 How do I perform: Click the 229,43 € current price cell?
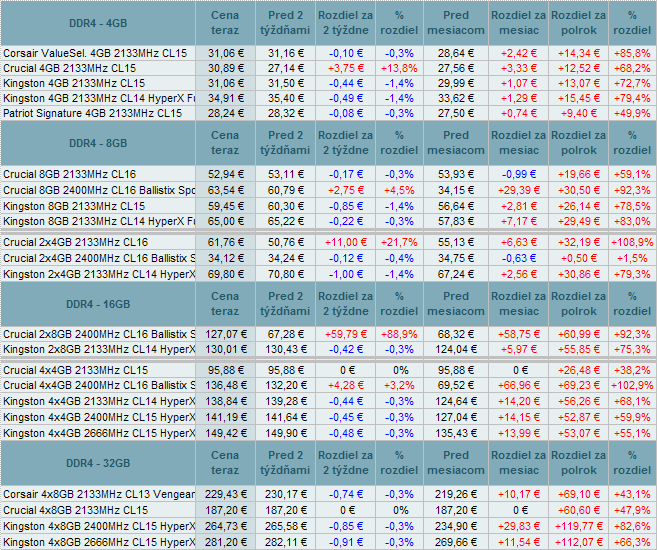click(x=225, y=494)
